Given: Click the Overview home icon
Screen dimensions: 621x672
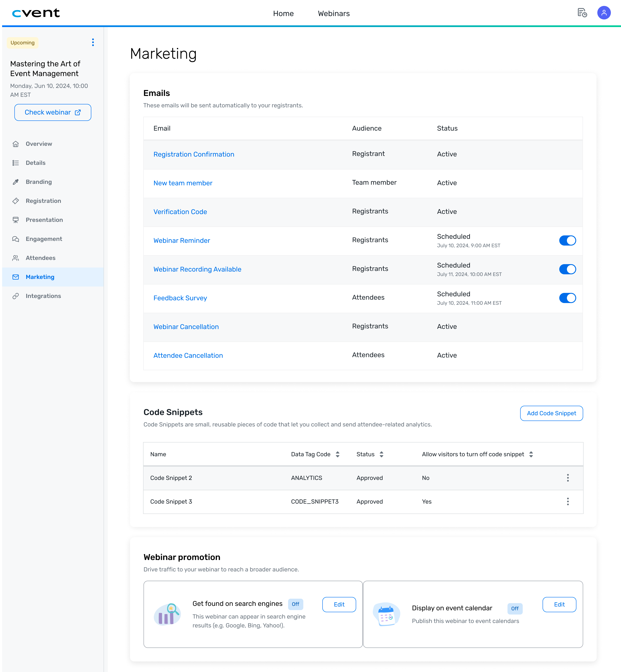Looking at the screenshot, I should pyautogui.click(x=15, y=144).
